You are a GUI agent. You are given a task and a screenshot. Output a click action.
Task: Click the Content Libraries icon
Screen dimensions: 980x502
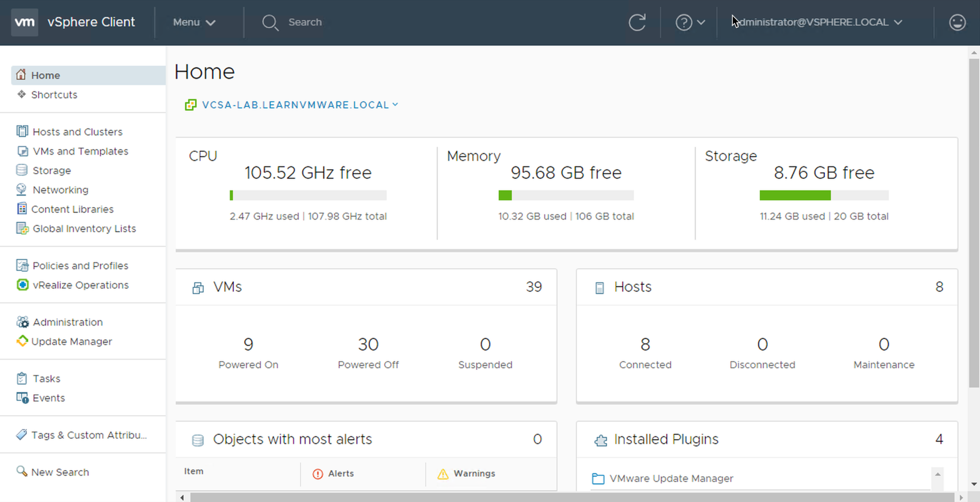[x=22, y=209]
